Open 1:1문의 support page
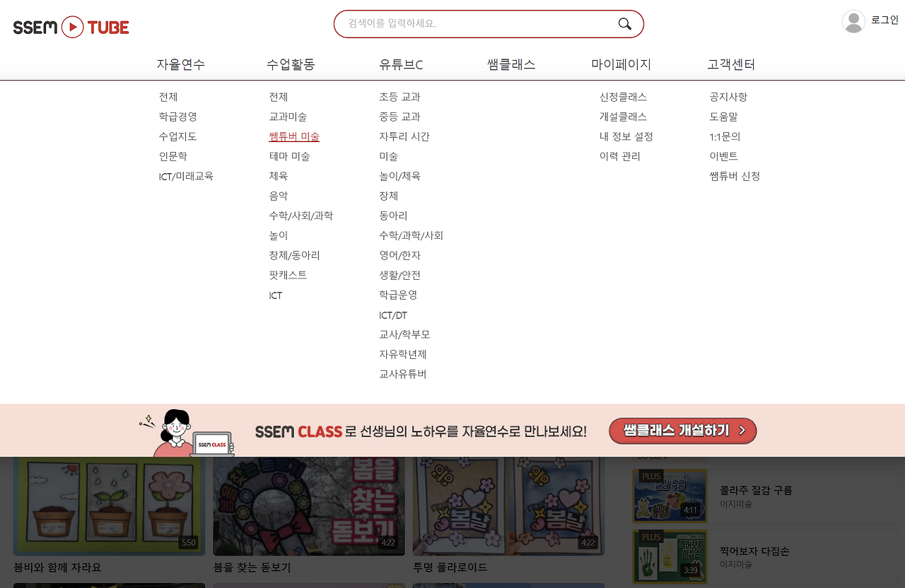The height and width of the screenshot is (588, 905). point(724,136)
